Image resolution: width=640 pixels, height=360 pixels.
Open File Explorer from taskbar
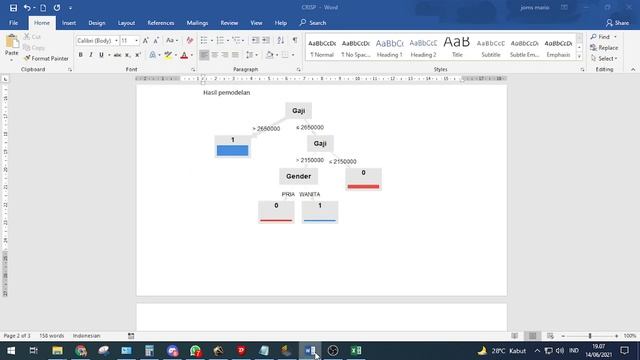click(57, 351)
